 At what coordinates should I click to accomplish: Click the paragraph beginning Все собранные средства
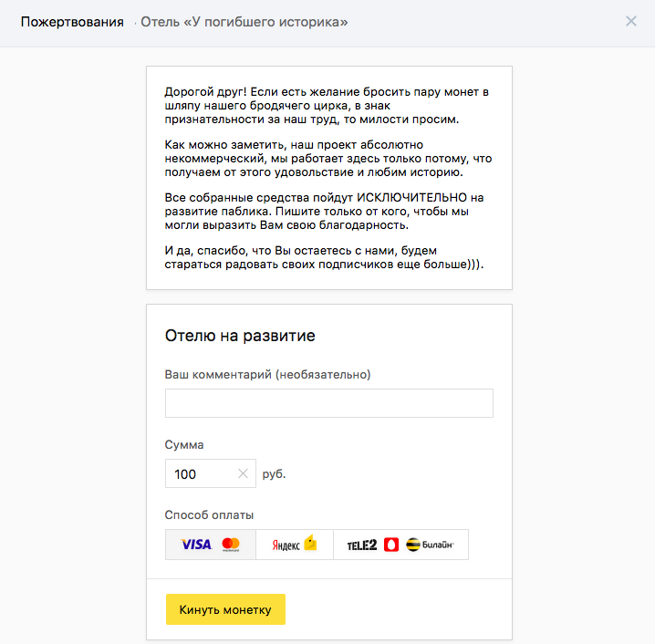pyautogui.click(x=324, y=211)
